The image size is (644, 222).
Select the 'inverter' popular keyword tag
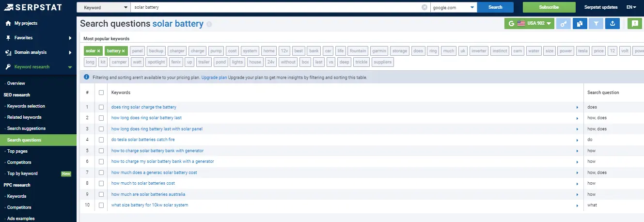pyautogui.click(x=479, y=51)
